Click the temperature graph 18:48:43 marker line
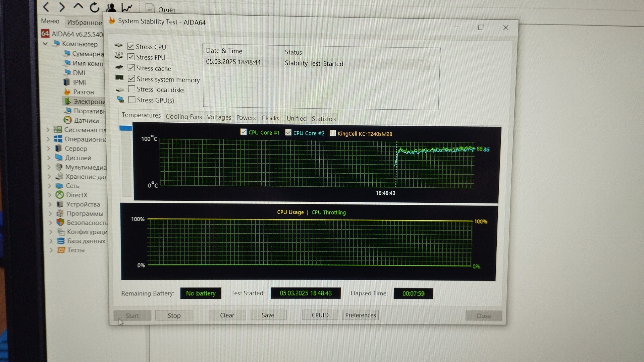 point(396,164)
